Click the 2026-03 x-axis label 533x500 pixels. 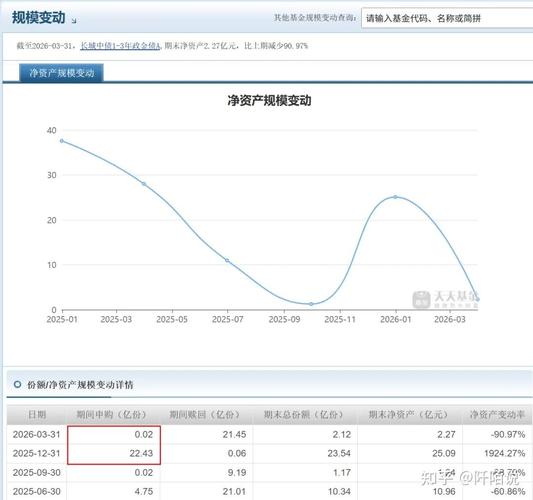[x=450, y=320]
